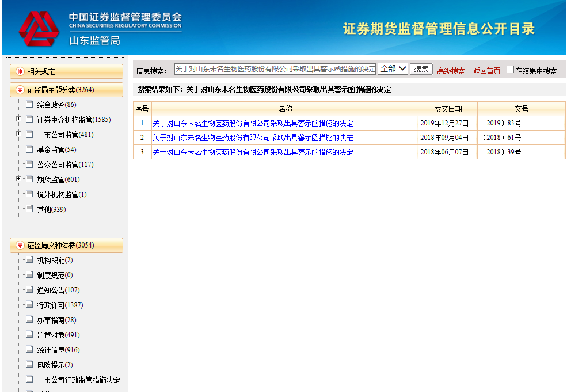Follow the 返回首页 link
Viewport: 586px width, 392px height.
486,71
